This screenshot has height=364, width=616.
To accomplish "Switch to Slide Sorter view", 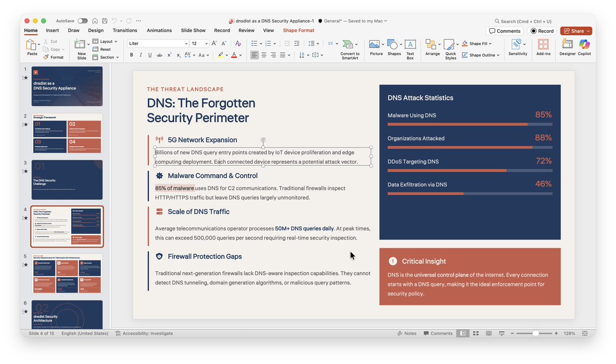I will pos(476,333).
